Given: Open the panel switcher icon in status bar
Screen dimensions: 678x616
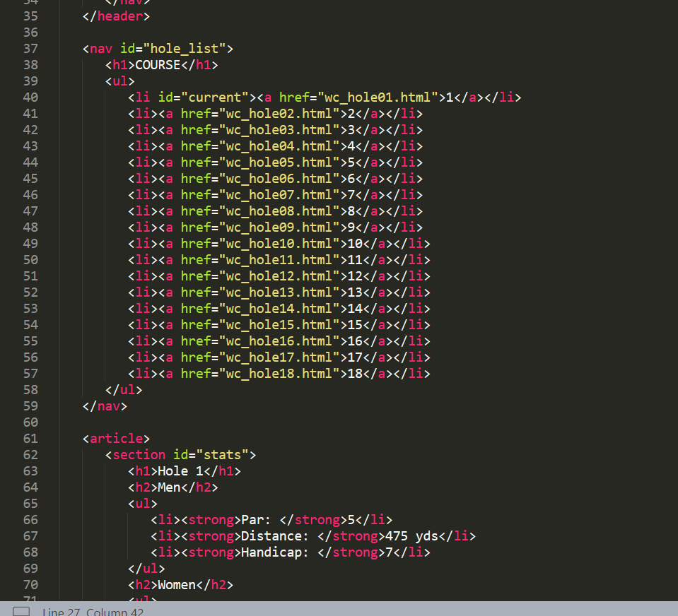Looking at the screenshot, I should [21, 611].
